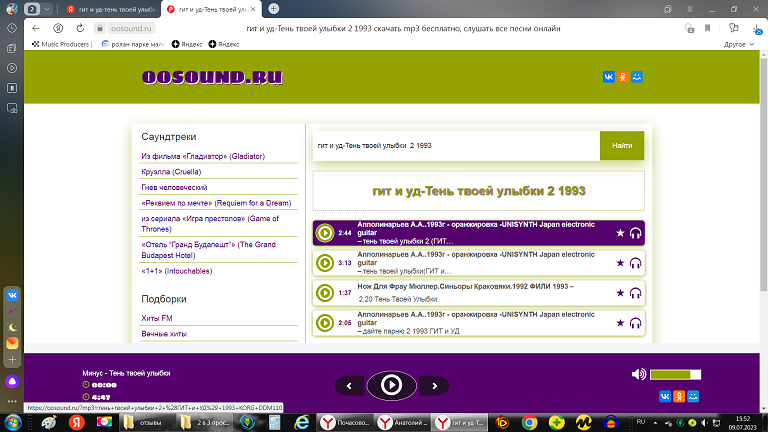
Task: Mute the player volume speaker icon
Action: pyautogui.click(x=639, y=375)
